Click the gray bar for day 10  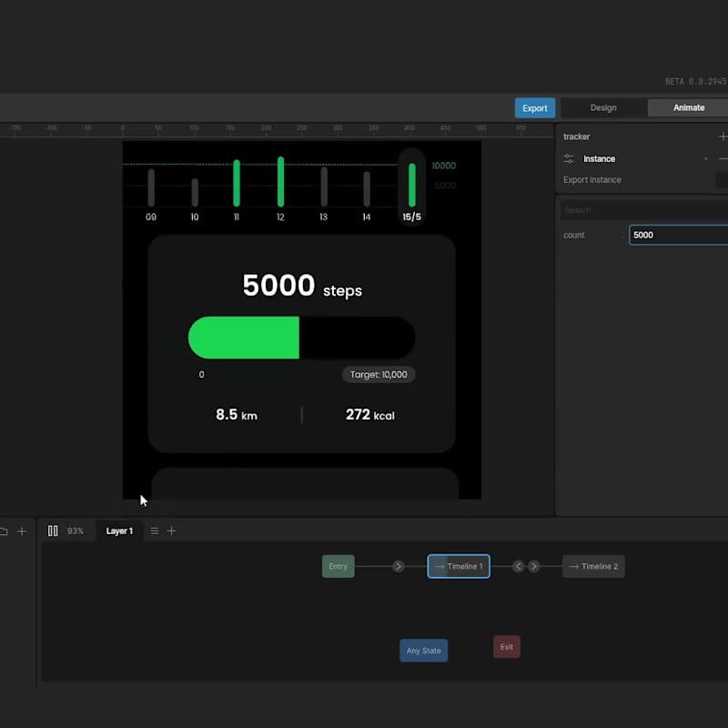(x=195, y=192)
